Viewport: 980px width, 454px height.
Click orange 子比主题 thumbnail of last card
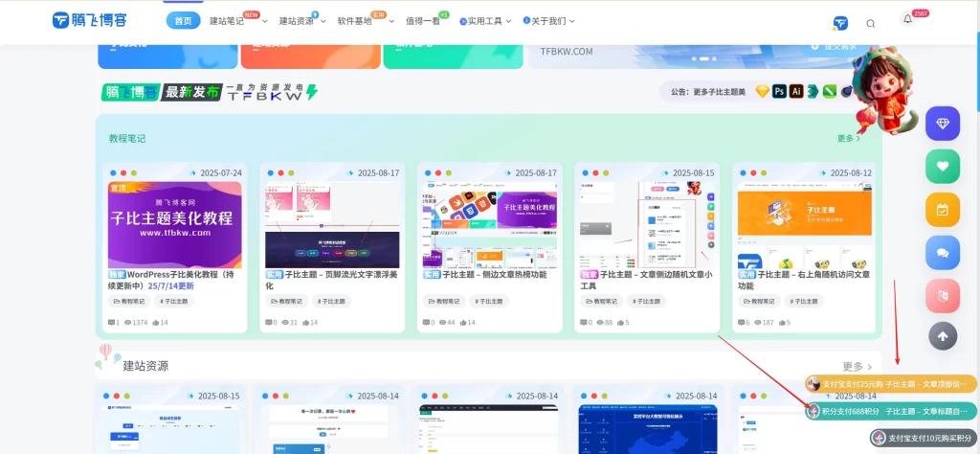[804, 225]
